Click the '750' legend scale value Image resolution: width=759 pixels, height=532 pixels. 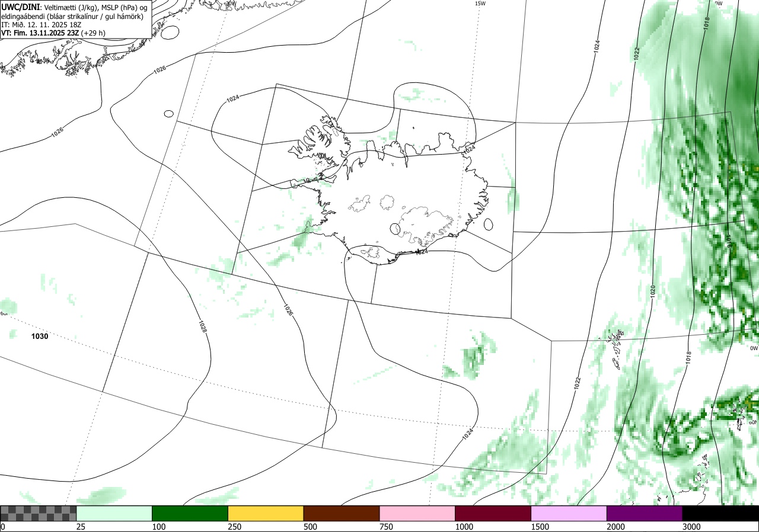[386, 527]
